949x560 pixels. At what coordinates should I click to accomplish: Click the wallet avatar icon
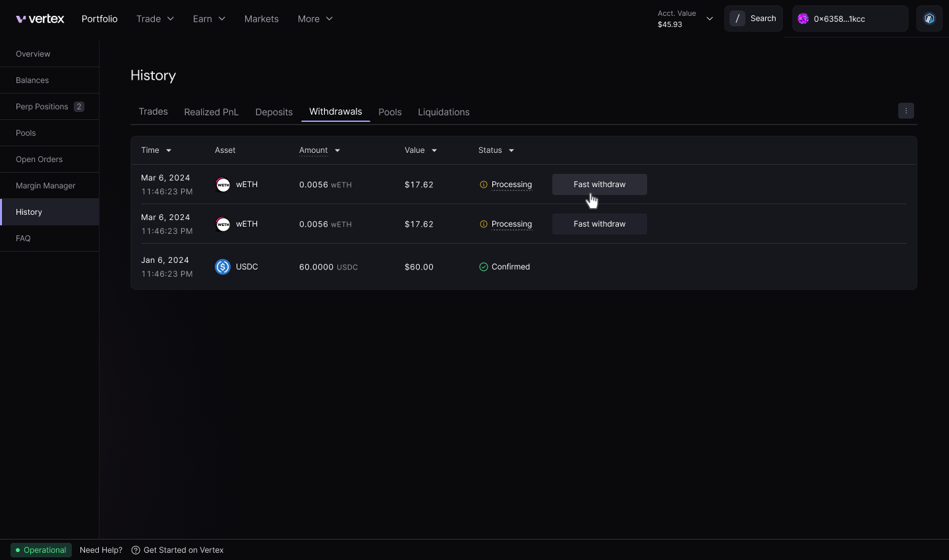[803, 19]
